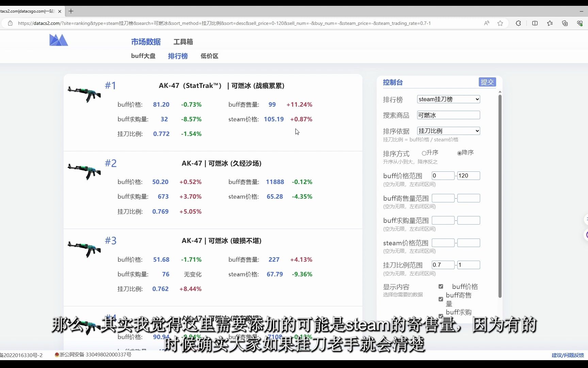588x368 pixels.
Task: Add this page to favorites
Action: pyautogui.click(x=500, y=23)
